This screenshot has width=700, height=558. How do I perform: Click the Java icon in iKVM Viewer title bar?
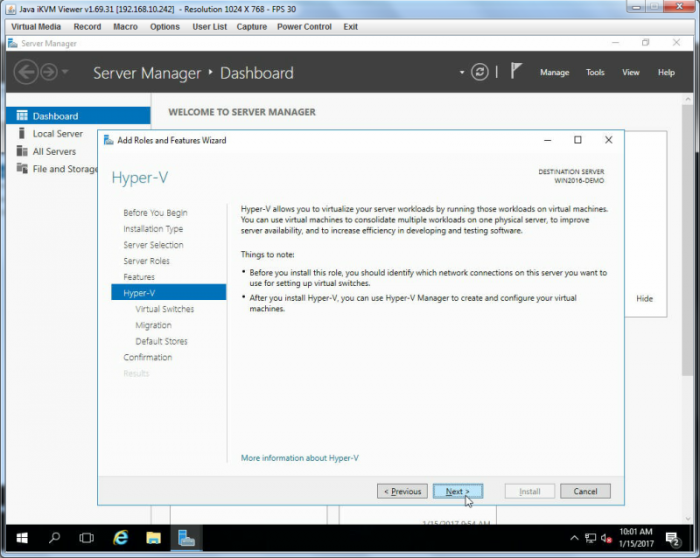point(11,9)
